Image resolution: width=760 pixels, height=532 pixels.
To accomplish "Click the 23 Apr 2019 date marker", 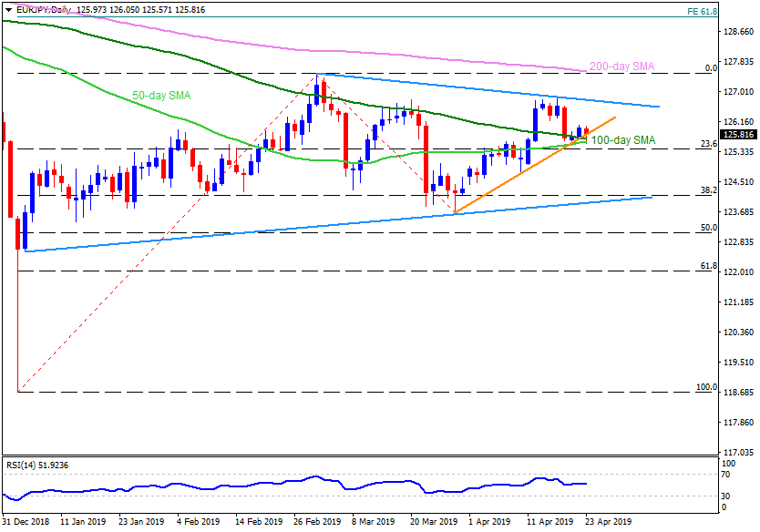I will point(607,523).
